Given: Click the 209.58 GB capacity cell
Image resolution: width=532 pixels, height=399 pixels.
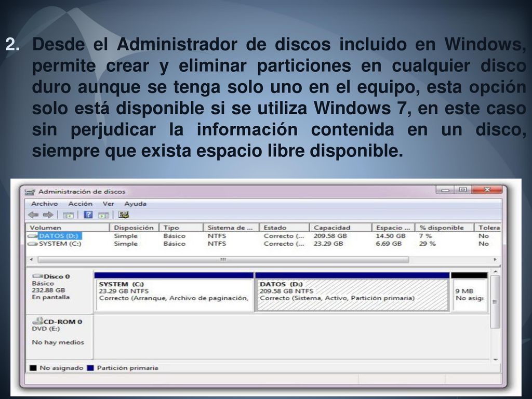Looking at the screenshot, I should pos(330,236).
